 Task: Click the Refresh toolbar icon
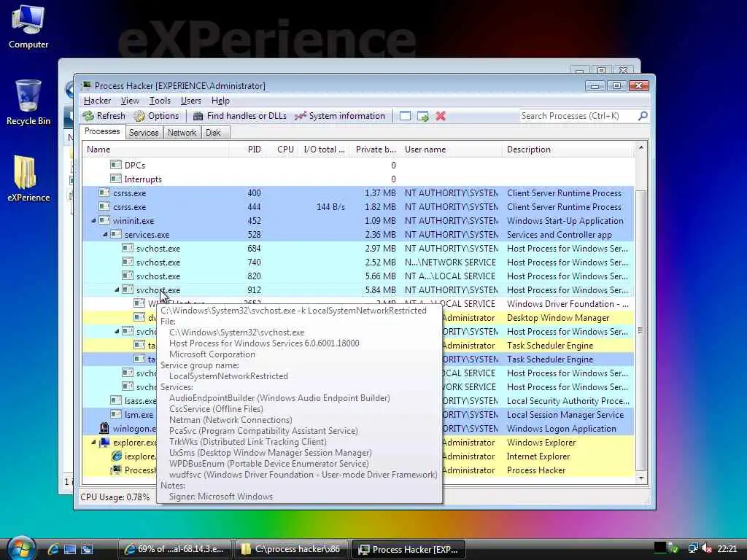[88, 116]
